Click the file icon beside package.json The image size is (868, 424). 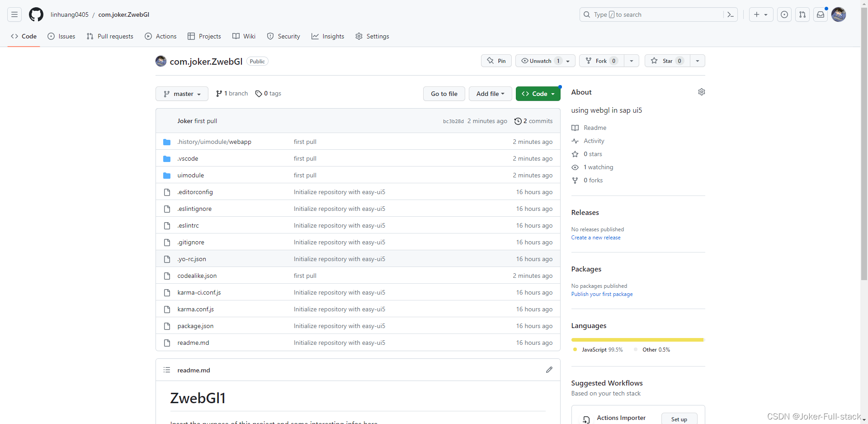[x=167, y=326]
